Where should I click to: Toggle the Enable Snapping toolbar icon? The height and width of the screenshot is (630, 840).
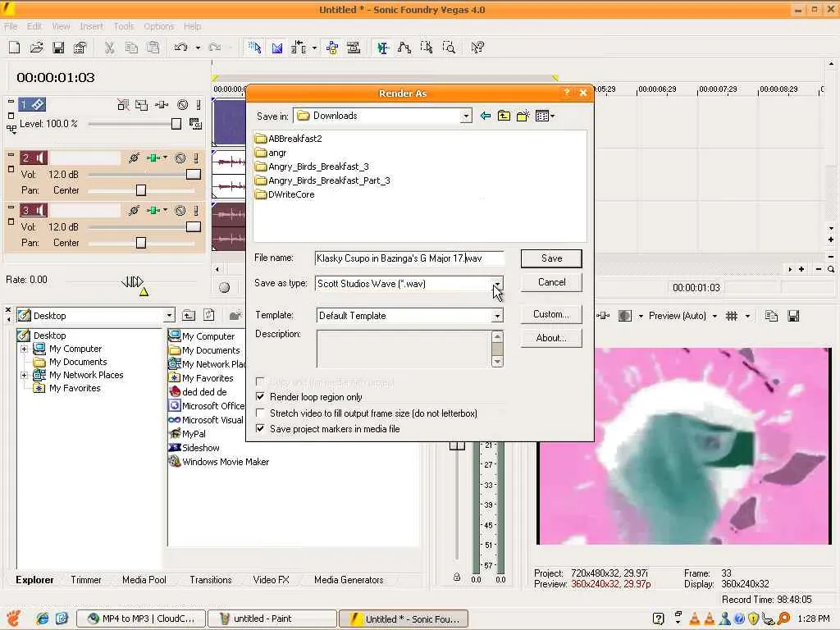click(x=254, y=48)
